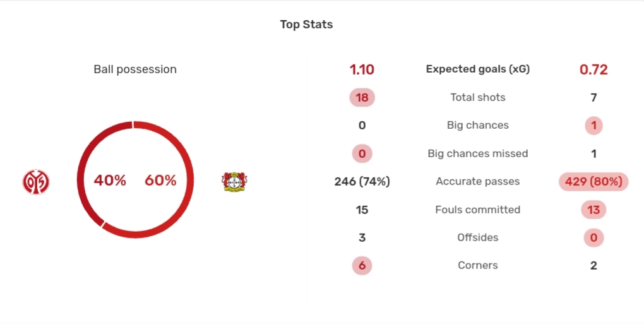Select the Big chances missed row label
Image resolution: width=644 pixels, height=329 pixels.
(x=478, y=153)
